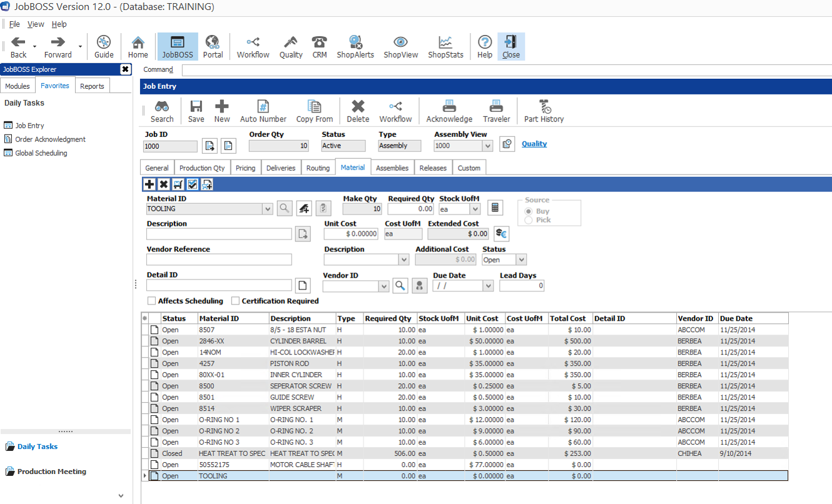Click the Material ID magnifier search icon
This screenshot has height=504, width=832.
pos(284,208)
